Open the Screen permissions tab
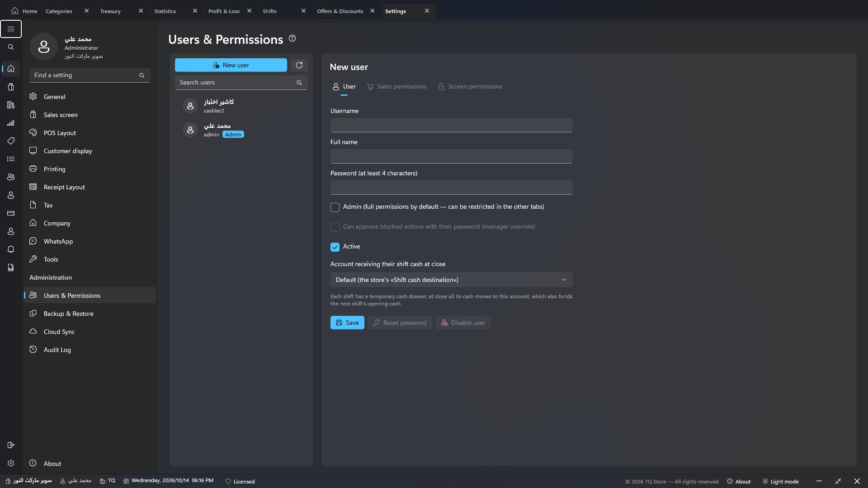The width and height of the screenshot is (868, 488). [x=470, y=87]
